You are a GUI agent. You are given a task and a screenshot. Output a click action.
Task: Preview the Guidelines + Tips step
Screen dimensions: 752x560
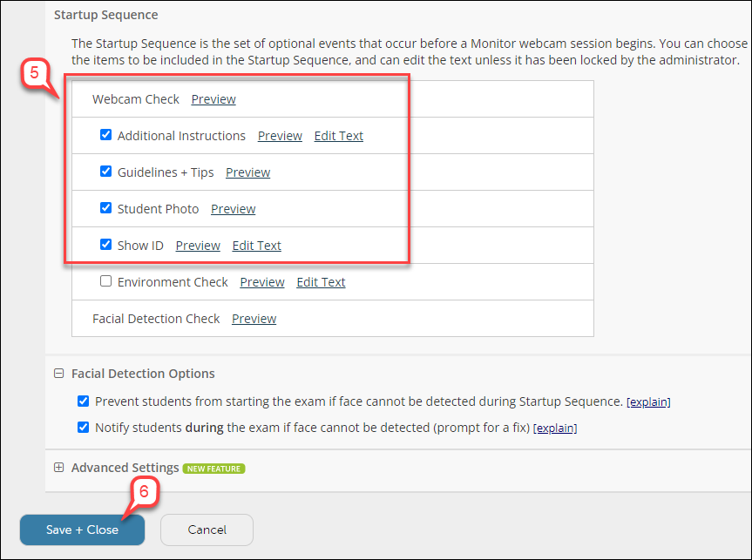248,172
